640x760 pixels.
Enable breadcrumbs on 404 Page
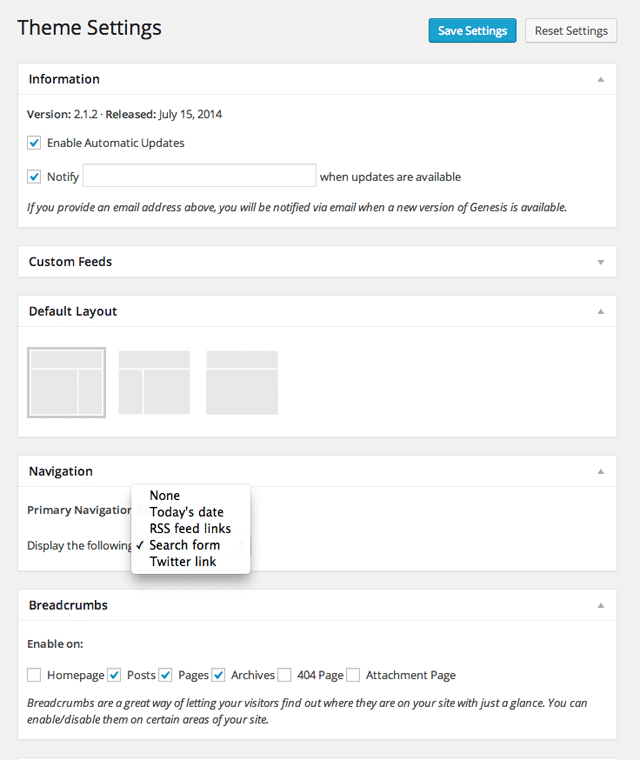coord(285,675)
